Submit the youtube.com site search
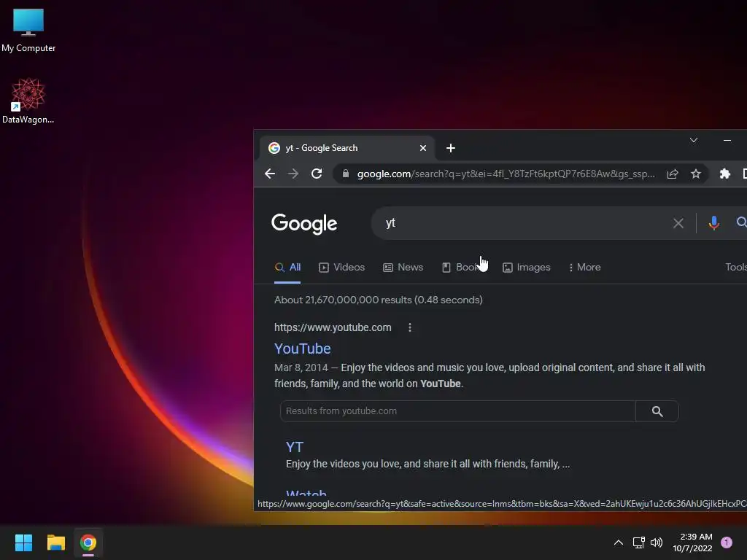 pyautogui.click(x=657, y=411)
